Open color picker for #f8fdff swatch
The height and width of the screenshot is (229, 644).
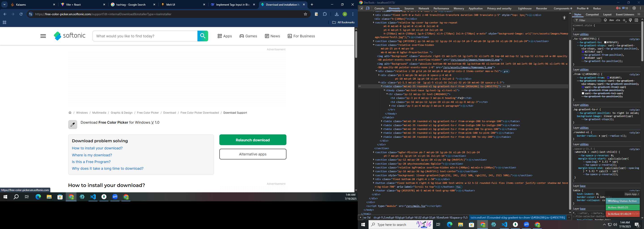coord(606,42)
